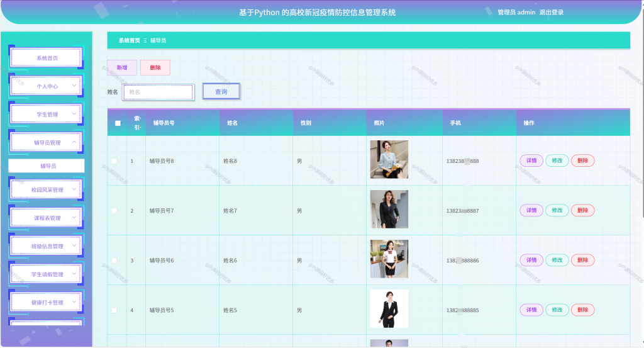
Task: Click the chevron next to 健康打卡管理
Action: [x=74, y=302]
